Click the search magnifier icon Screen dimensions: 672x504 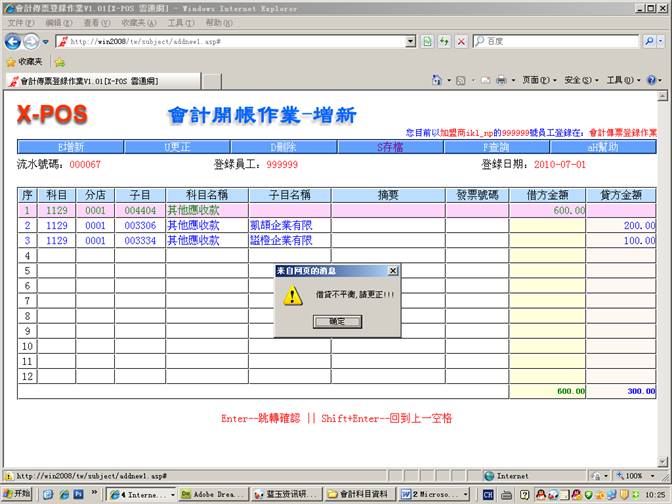(x=648, y=41)
